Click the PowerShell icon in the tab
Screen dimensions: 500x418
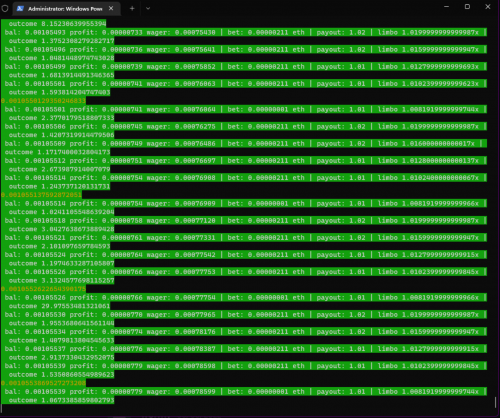20,9
